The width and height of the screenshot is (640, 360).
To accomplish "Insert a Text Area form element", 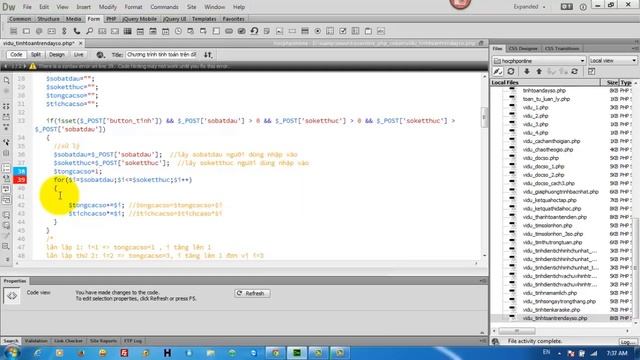I will (x=216, y=31).
